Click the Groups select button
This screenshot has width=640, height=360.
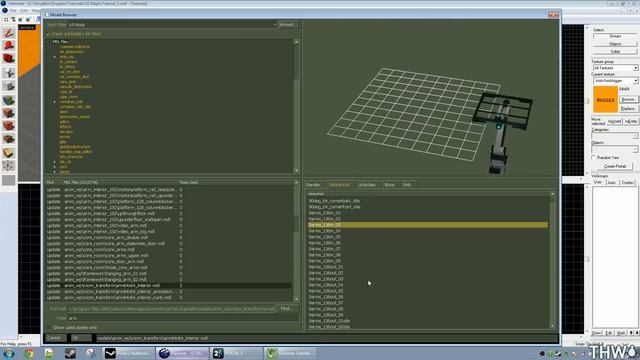click(615, 36)
